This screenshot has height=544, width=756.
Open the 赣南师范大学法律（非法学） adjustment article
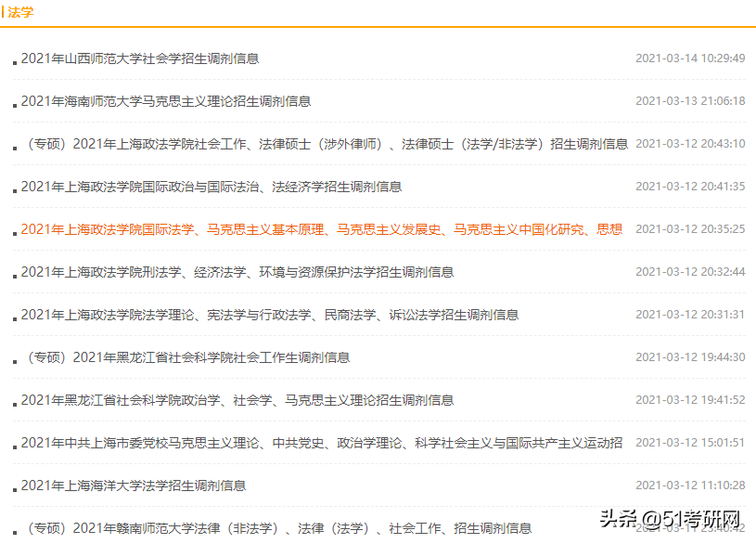pyautogui.click(x=269, y=527)
